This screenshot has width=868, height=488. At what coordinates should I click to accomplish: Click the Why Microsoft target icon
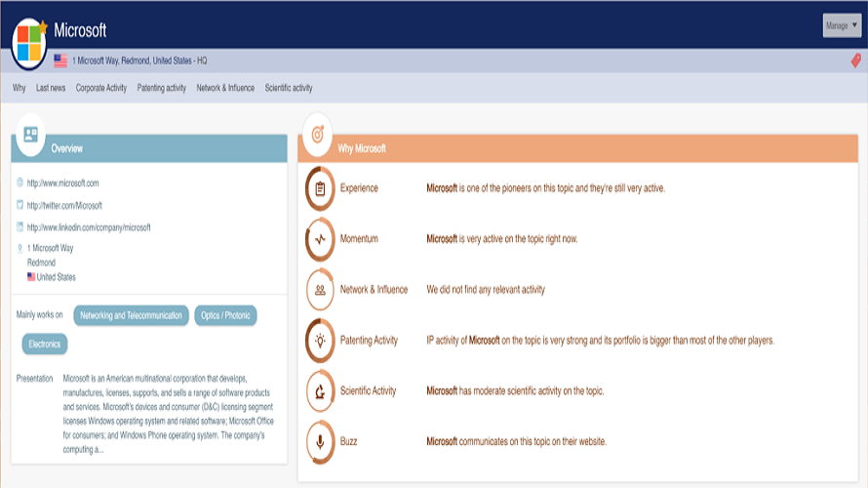point(317,134)
